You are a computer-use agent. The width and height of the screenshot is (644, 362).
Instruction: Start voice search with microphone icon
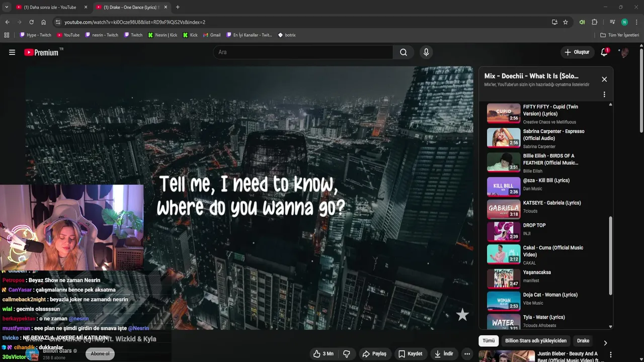tap(426, 52)
